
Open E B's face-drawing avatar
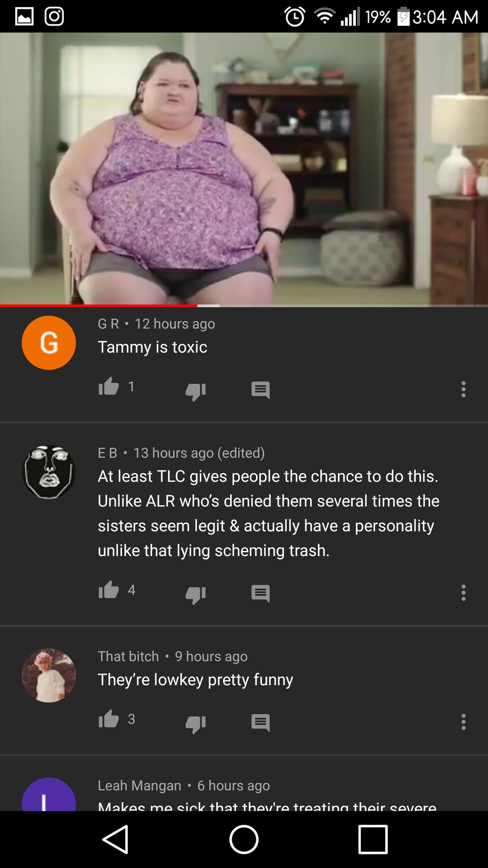[x=49, y=472]
